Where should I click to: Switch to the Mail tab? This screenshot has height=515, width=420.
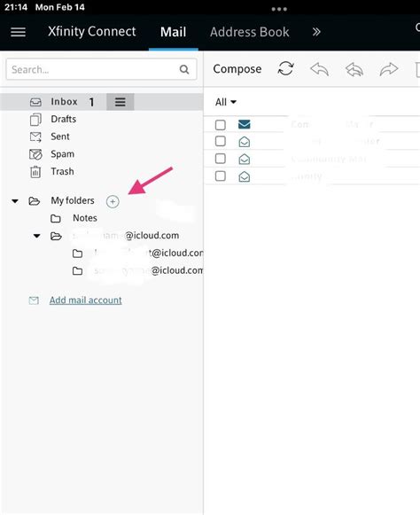pyautogui.click(x=173, y=32)
